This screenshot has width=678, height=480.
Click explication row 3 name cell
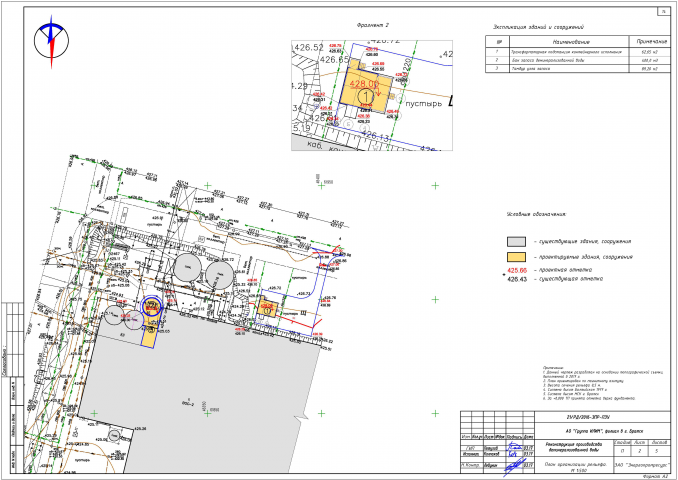(569, 68)
